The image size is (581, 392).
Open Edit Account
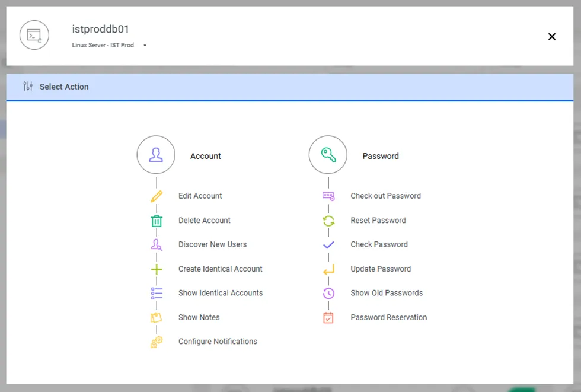200,196
